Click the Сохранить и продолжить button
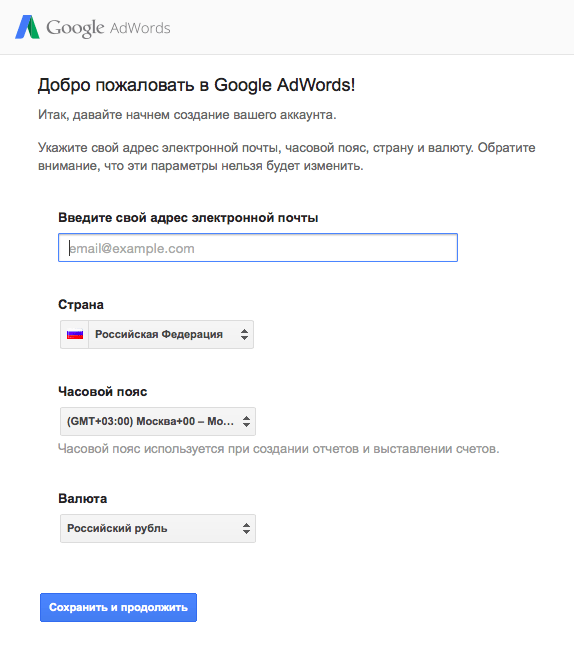The width and height of the screenshot is (574, 652). 119,608
